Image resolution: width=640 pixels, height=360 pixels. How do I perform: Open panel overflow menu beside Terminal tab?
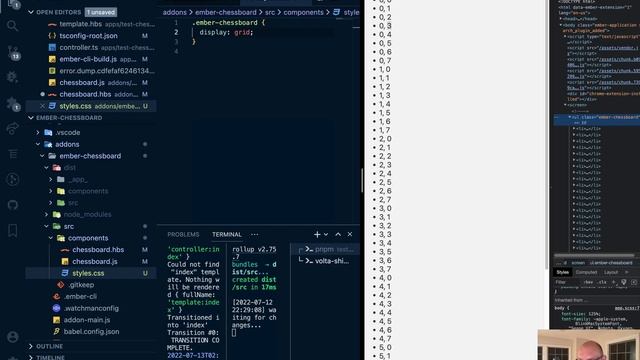tap(255, 234)
